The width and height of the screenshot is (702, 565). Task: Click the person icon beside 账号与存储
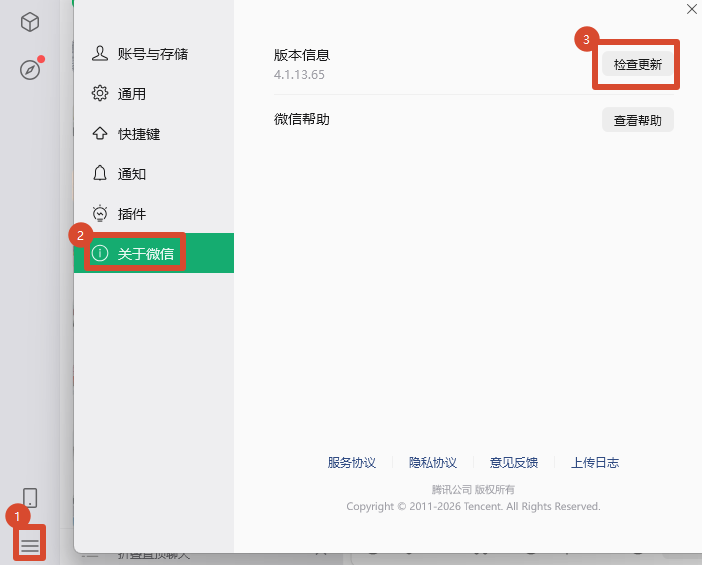(99, 53)
